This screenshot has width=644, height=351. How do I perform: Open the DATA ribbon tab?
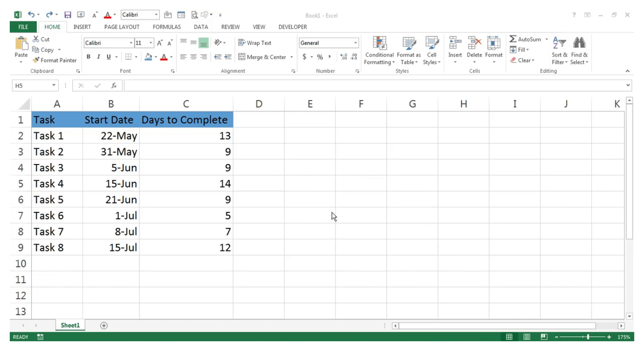pyautogui.click(x=201, y=27)
